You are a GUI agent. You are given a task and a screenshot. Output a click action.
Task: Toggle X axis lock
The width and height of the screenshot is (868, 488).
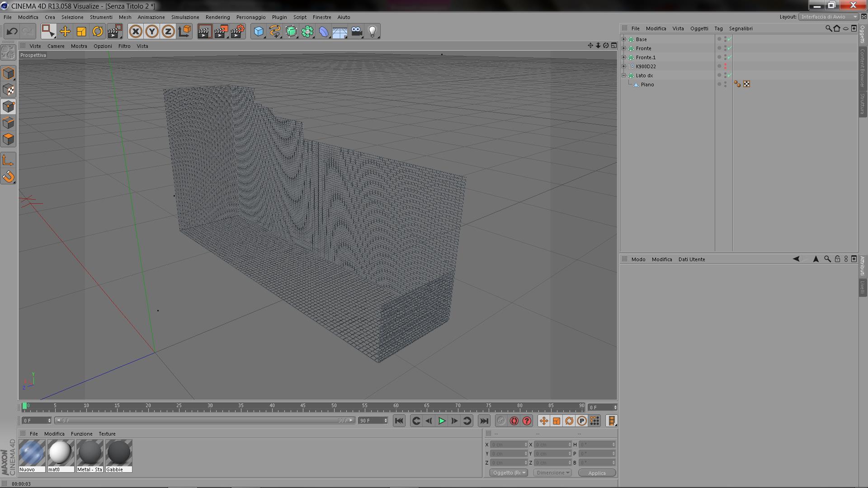coord(136,31)
